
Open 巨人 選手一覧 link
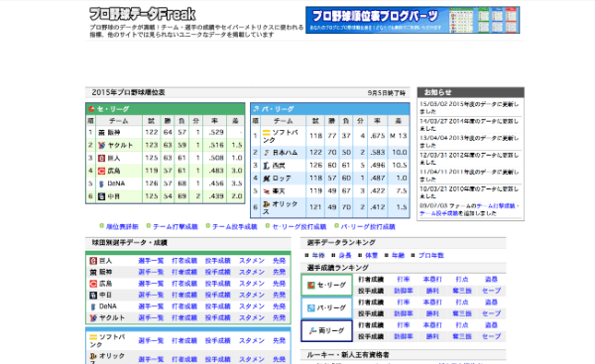coord(151,261)
